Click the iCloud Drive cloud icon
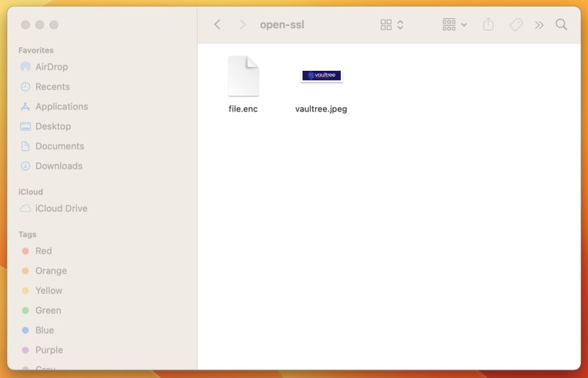588x378 pixels. pos(25,208)
